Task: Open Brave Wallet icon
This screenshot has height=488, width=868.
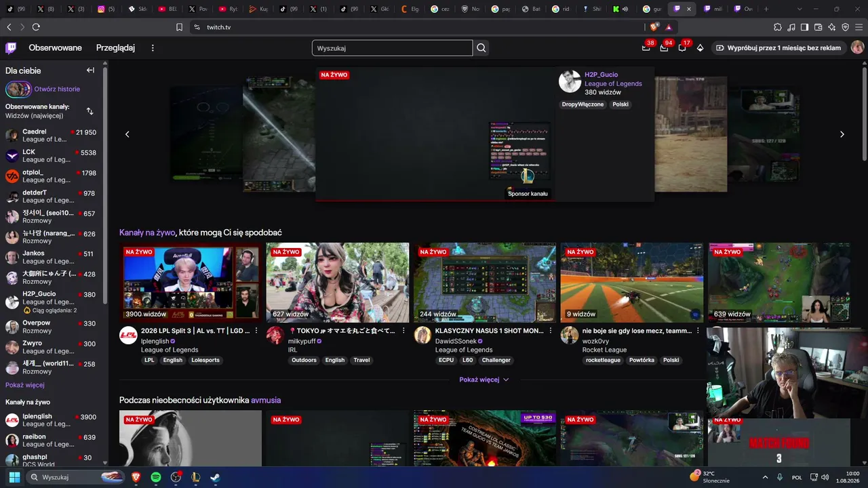Action: click(x=818, y=27)
